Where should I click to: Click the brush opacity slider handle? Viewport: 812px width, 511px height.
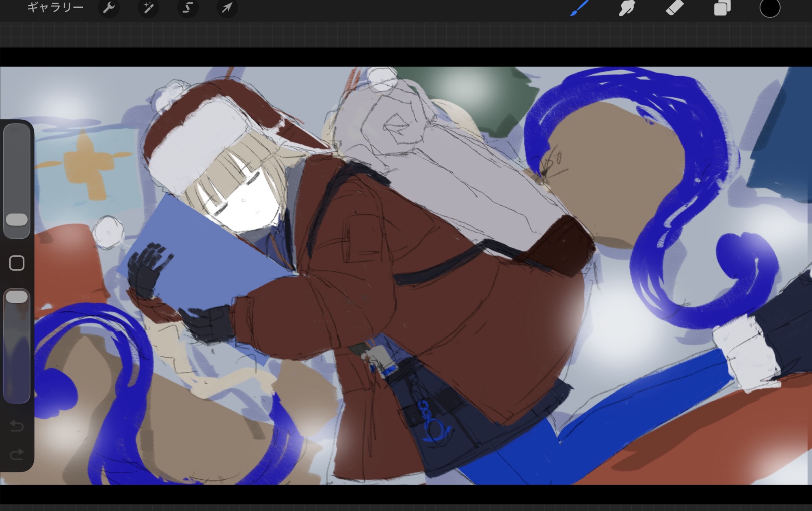(17, 297)
